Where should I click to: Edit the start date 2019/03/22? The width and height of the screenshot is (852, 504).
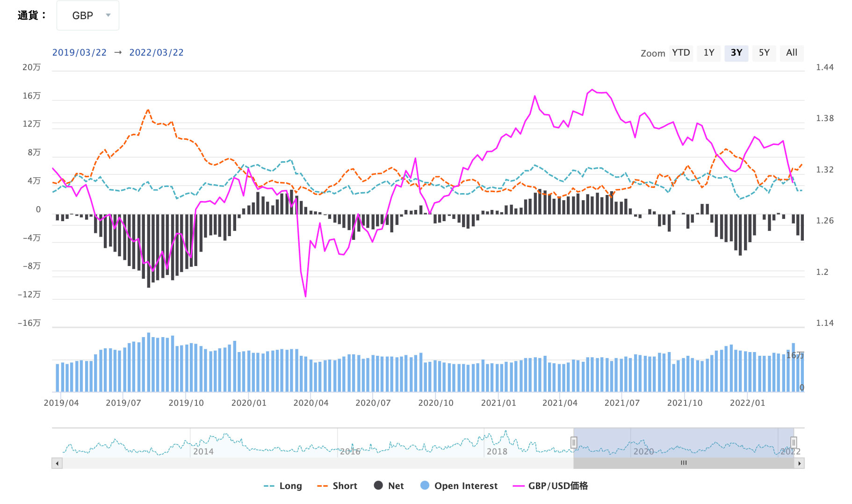click(79, 52)
